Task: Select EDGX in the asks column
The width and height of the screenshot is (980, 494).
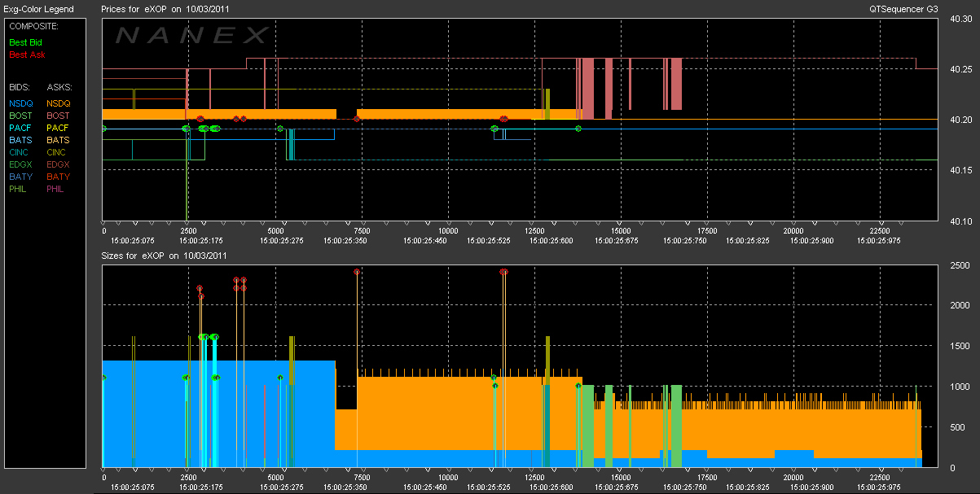Action: tap(59, 164)
